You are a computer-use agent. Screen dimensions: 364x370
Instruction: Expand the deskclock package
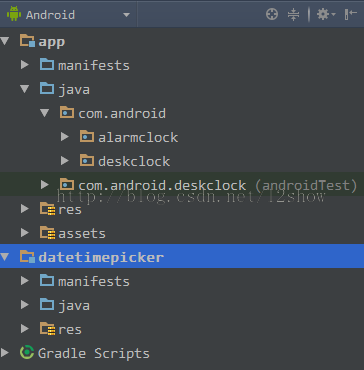click(x=64, y=161)
